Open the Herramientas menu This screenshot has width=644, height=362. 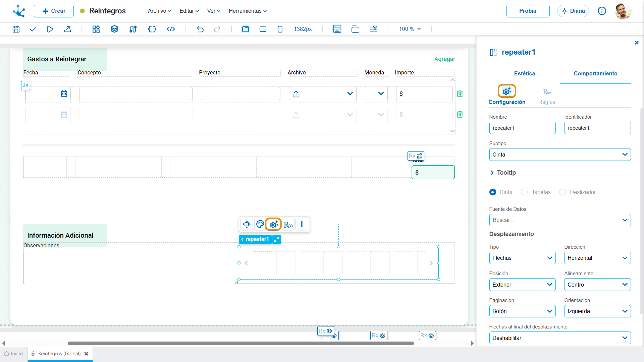(248, 11)
